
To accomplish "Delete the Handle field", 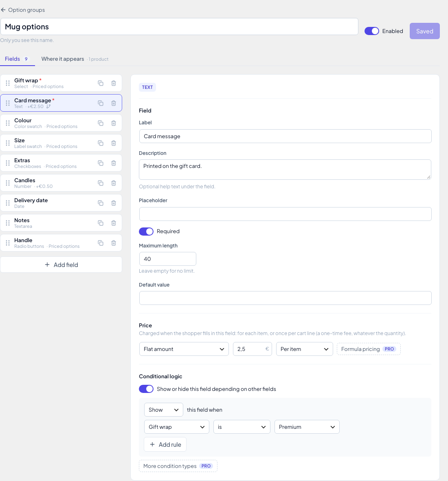I will 114,243.
